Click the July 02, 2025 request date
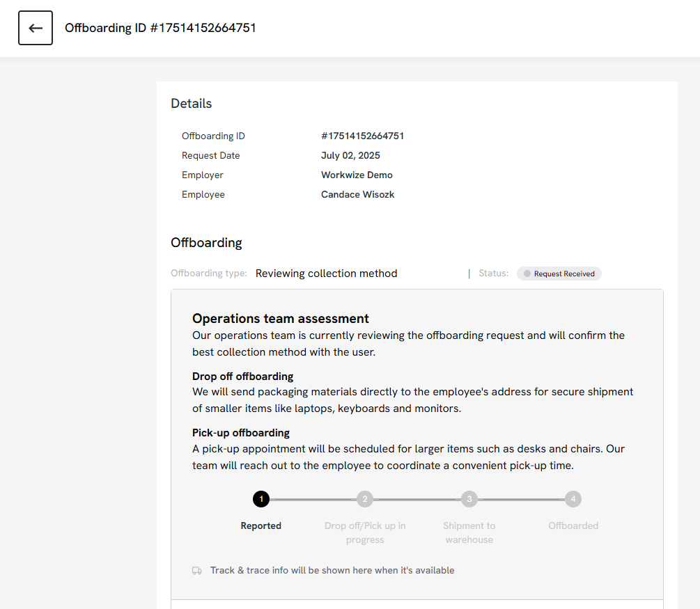 click(350, 156)
